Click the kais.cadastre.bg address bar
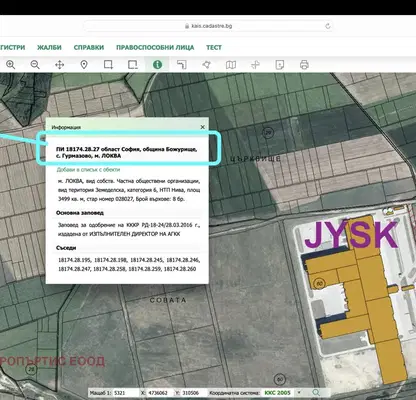Image resolution: width=416 pixels, height=400 pixels. pyautogui.click(x=208, y=26)
